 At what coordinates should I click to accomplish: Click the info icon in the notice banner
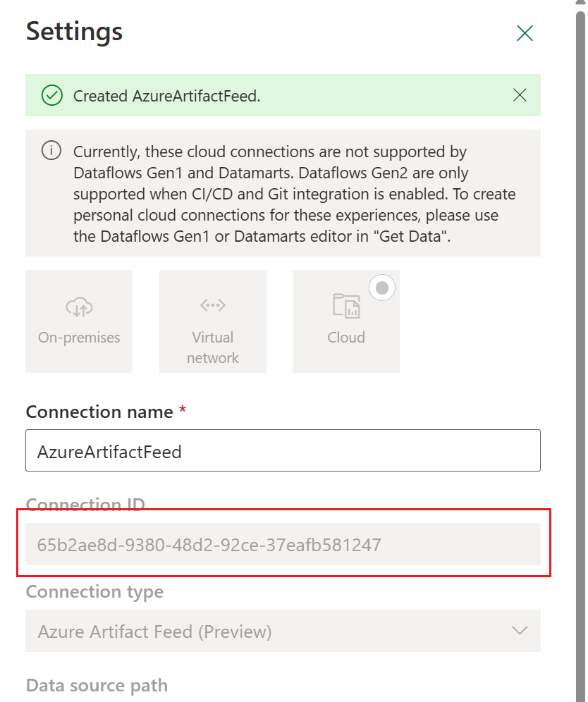(51, 152)
